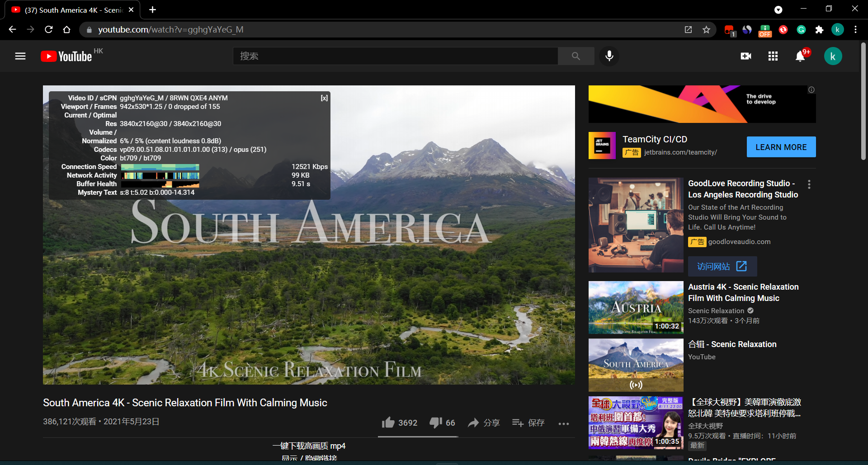
Task: Click the red circular extension icon
Action: 783,29
